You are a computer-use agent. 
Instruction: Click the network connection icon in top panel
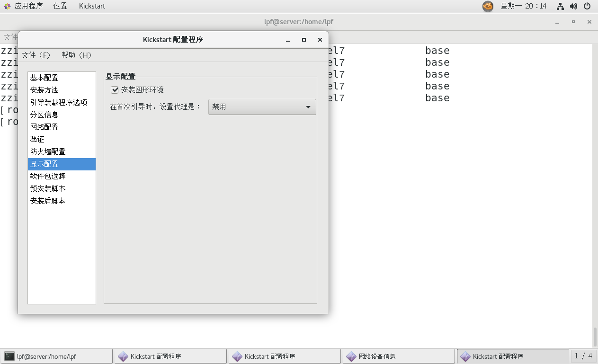(x=560, y=6)
